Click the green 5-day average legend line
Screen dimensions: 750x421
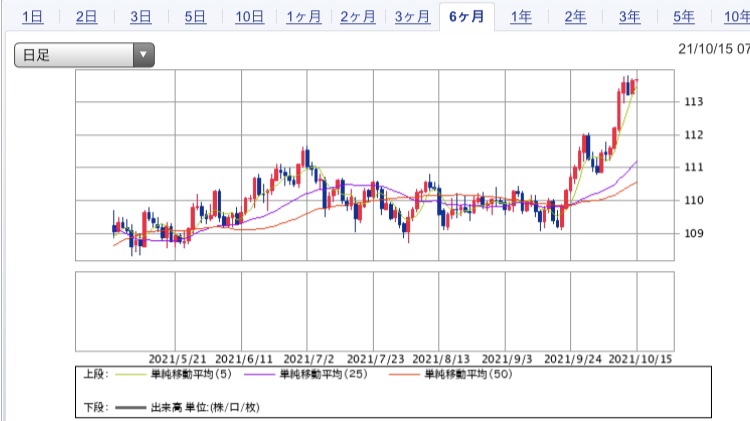[x=131, y=375]
